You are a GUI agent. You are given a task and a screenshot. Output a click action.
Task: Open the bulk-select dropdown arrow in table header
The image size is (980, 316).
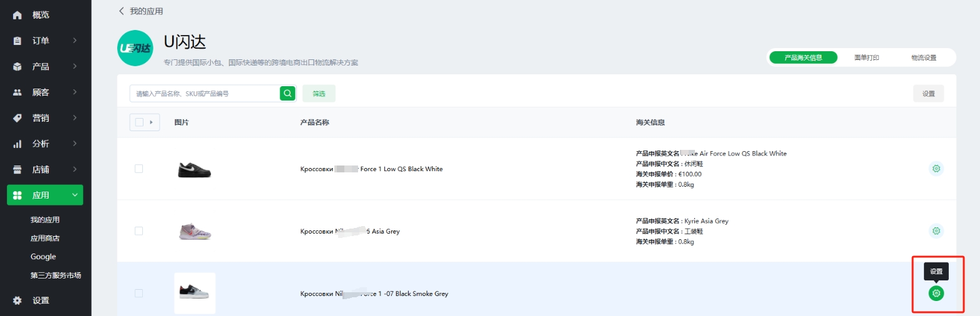click(152, 122)
